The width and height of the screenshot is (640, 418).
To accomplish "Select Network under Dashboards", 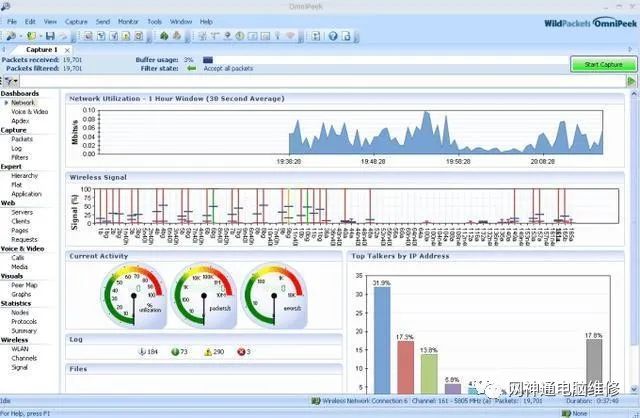I will tap(23, 102).
